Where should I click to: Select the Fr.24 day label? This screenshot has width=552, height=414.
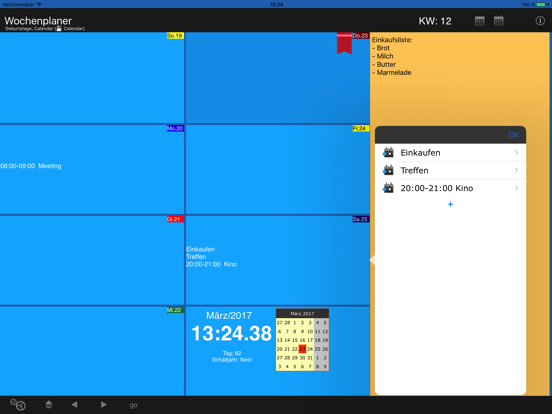(x=360, y=128)
